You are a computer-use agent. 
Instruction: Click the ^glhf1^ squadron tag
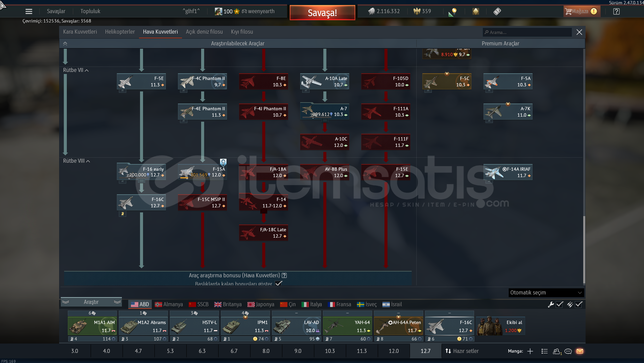pos(191,11)
